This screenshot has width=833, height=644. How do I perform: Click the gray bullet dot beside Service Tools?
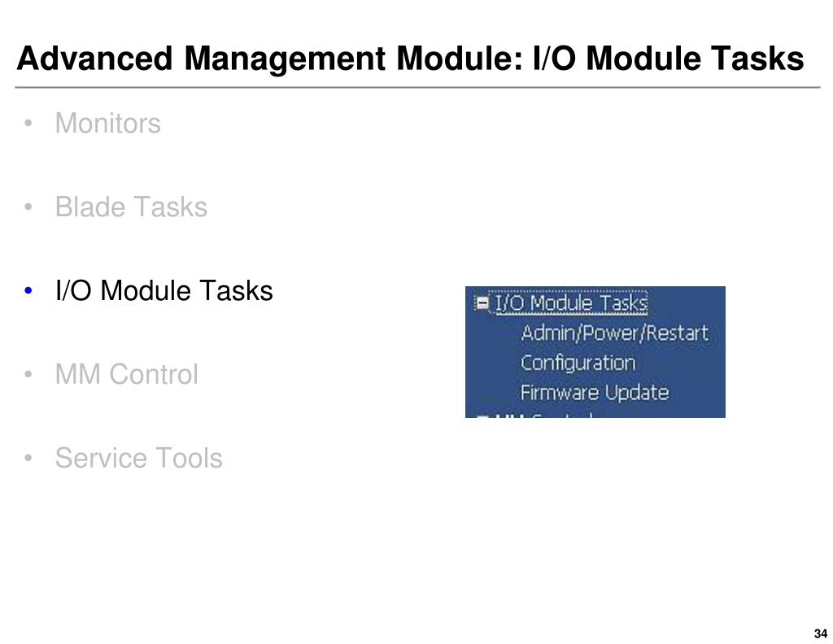28,458
